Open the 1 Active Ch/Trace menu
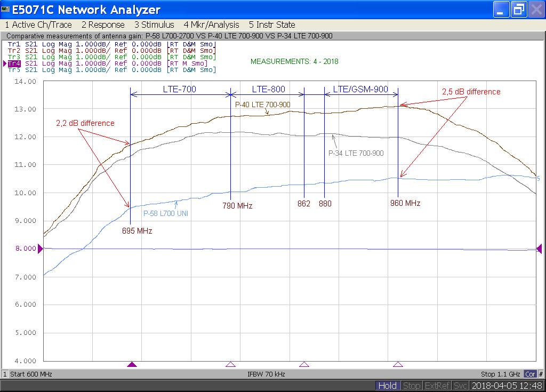Viewport: 546px width, 392px height. pyautogui.click(x=38, y=25)
